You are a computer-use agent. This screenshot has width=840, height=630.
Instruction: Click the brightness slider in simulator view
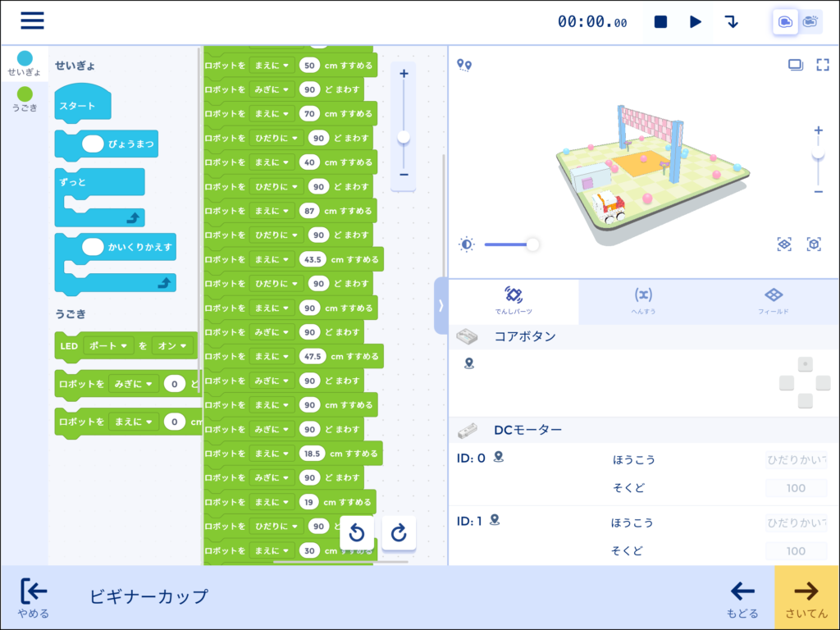[509, 244]
